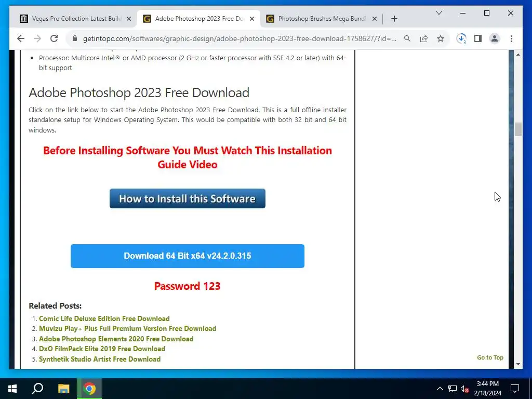
Task: Click the Related Posts heading
Action: pos(55,305)
